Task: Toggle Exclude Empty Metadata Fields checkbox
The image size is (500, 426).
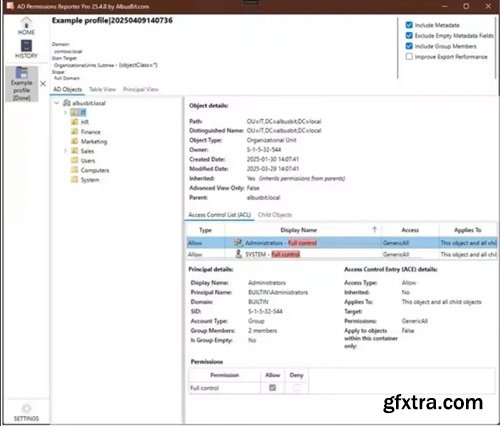Action: pyautogui.click(x=409, y=36)
